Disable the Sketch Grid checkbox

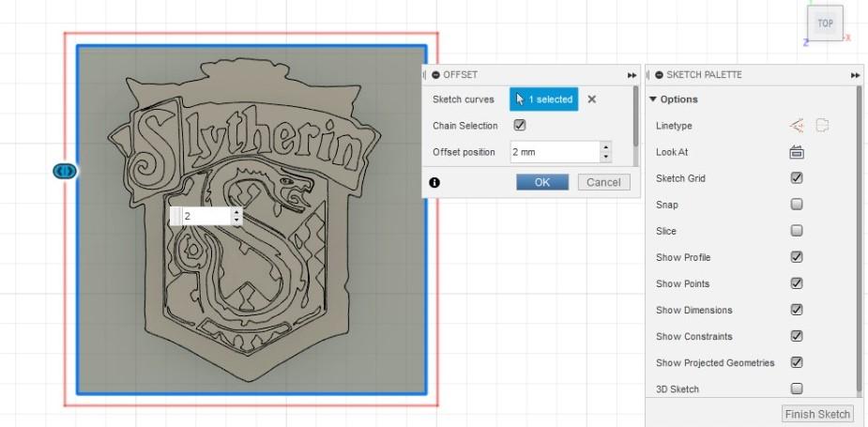[797, 177]
